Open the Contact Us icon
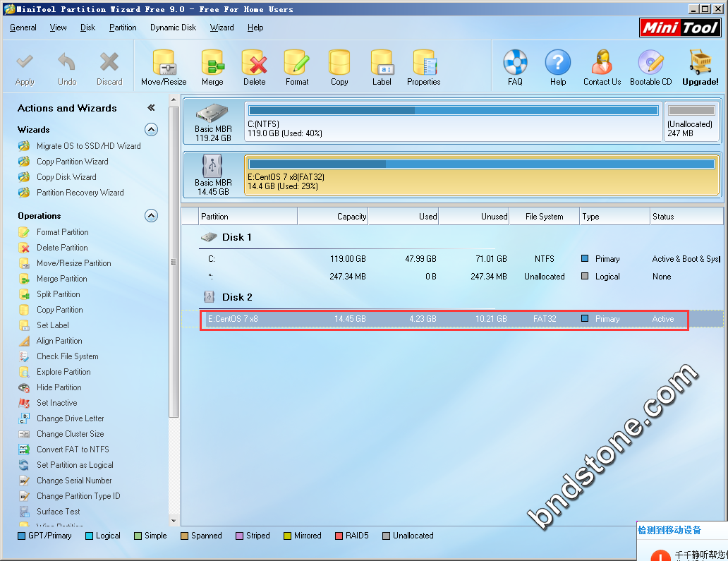This screenshot has height=561, width=728. pos(602,62)
